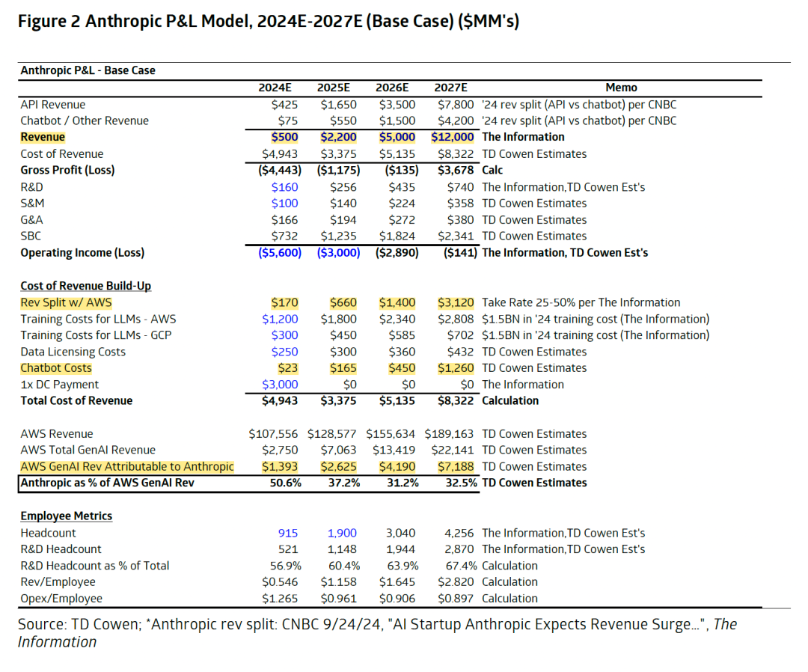Select the 2024E R&D value $160
The image size is (808, 672).
point(284,187)
